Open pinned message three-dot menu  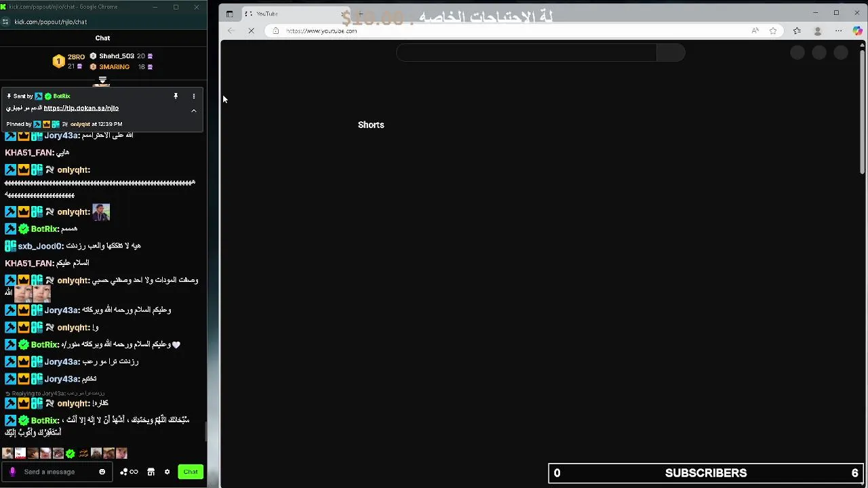pyautogui.click(x=193, y=96)
